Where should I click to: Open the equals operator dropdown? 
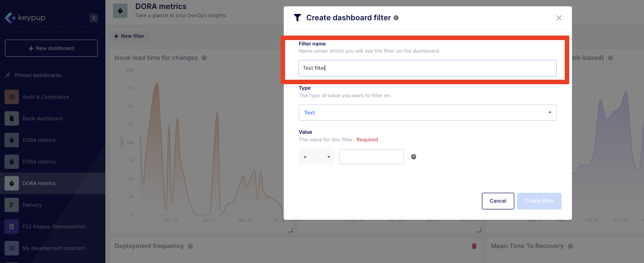pos(317,157)
